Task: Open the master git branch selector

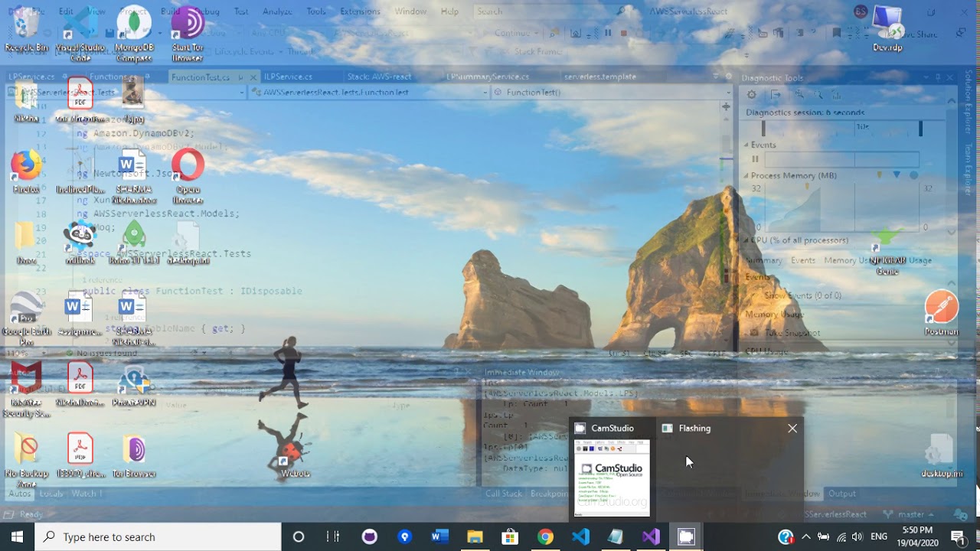Action: (x=909, y=514)
